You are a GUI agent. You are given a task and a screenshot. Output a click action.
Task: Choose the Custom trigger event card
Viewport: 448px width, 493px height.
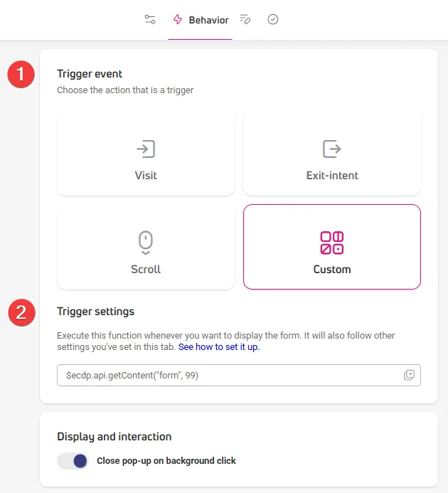click(x=332, y=247)
